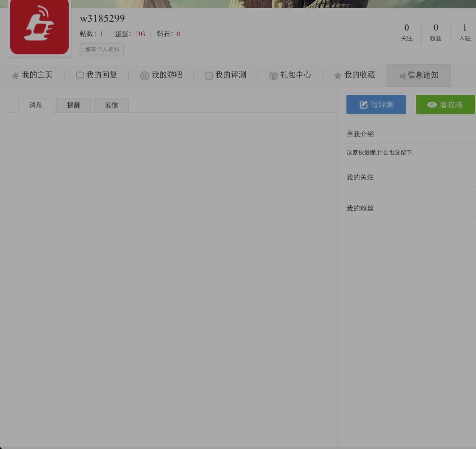Open the 我的回复 navigation item
This screenshot has height=449, width=476.
click(x=97, y=75)
